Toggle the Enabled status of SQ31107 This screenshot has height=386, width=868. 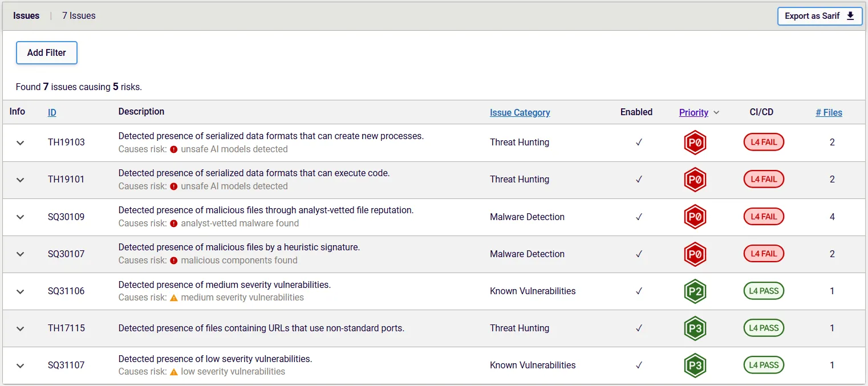click(639, 365)
